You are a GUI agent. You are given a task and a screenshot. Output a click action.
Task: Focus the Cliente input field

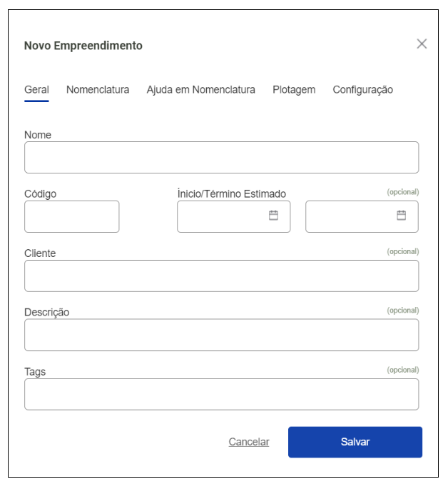[x=221, y=276]
